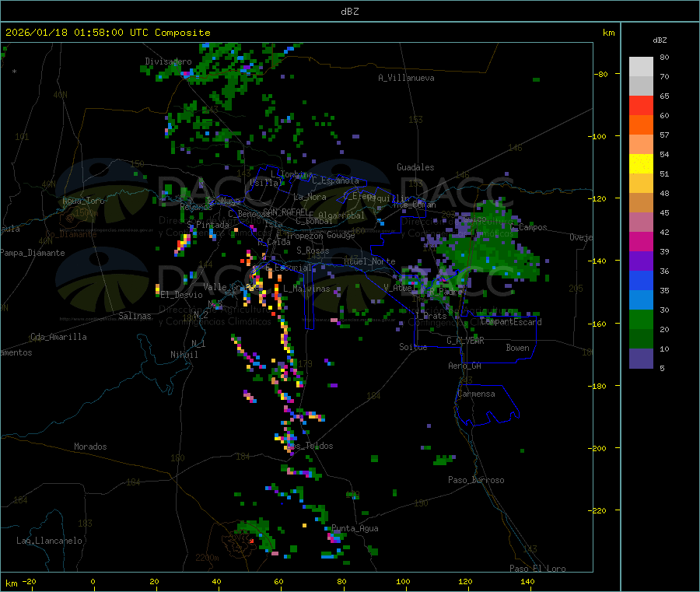
Task: Click the dBZ title at top center
Action: (349, 12)
